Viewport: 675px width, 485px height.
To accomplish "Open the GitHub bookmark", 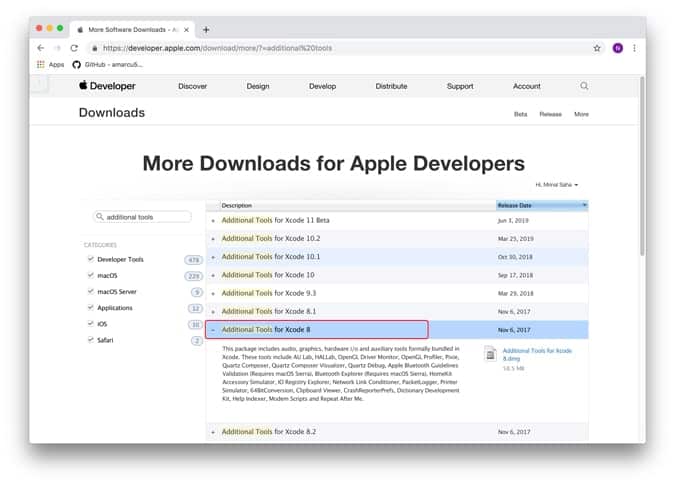I will pyautogui.click(x=108, y=65).
